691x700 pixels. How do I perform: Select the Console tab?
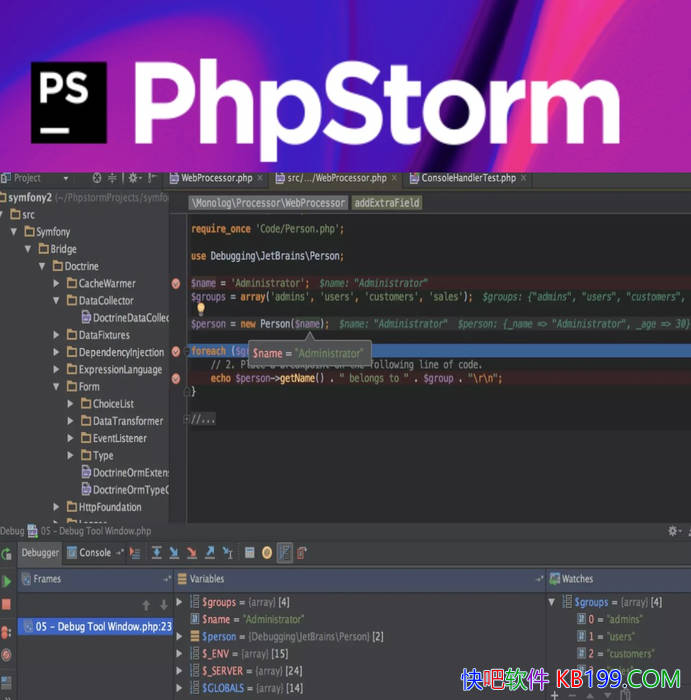click(x=89, y=553)
